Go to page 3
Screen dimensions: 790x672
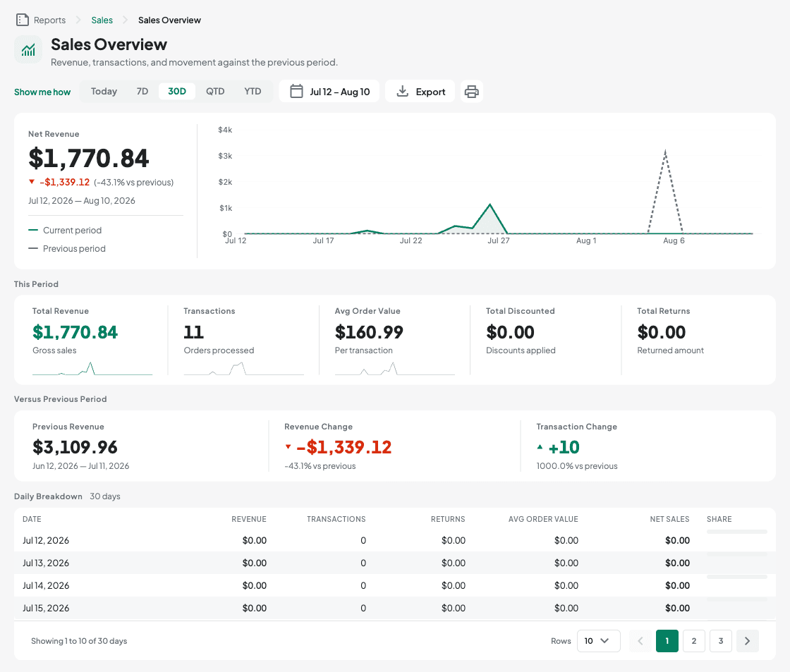point(720,641)
